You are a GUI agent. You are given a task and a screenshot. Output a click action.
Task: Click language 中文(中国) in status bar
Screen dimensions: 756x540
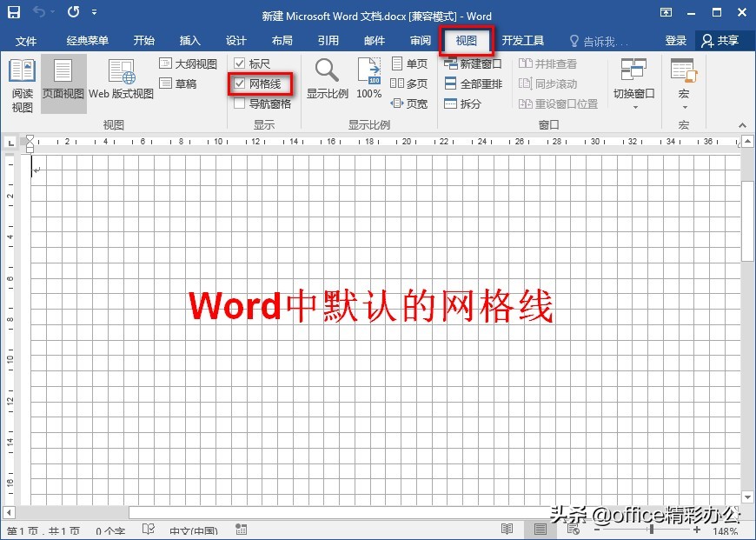[x=194, y=532]
